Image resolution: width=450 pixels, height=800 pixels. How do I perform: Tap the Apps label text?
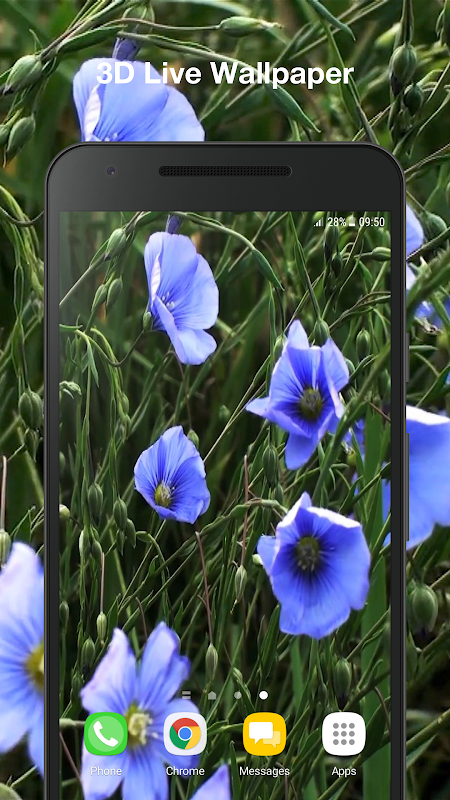[344, 771]
